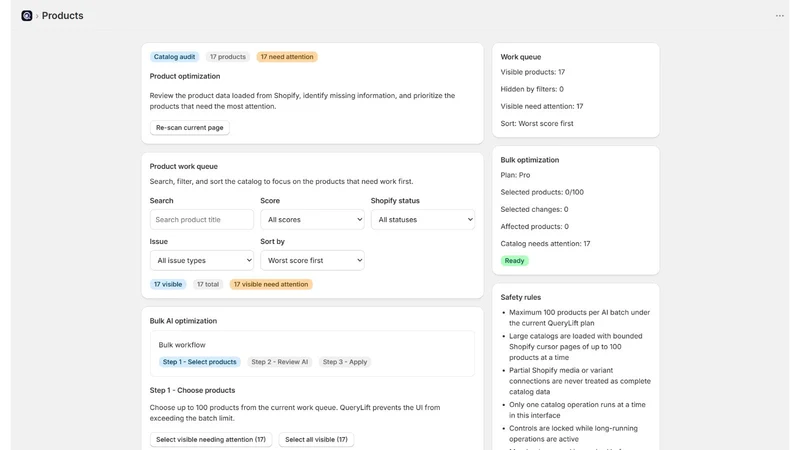Click the Controls are locked safety rule
Screen dimensions: 800x450
pyautogui.click(x=573, y=434)
